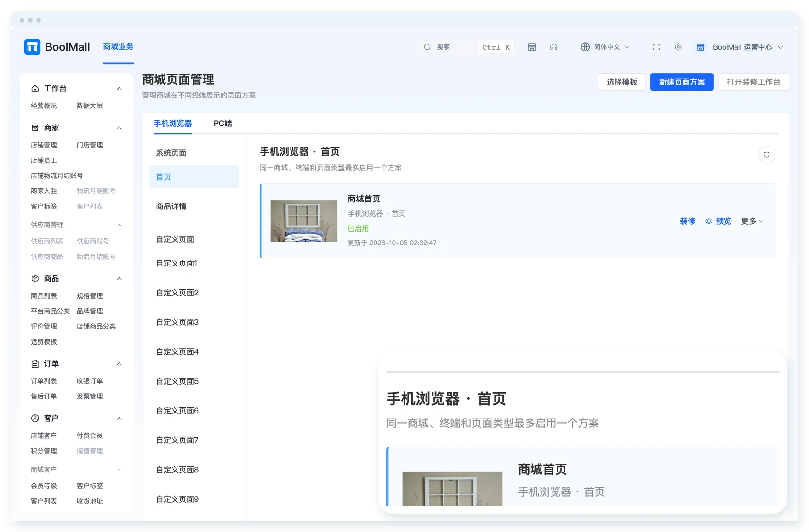Open 发票管理 in sidebar
The height and width of the screenshot is (532, 809).
(90, 396)
